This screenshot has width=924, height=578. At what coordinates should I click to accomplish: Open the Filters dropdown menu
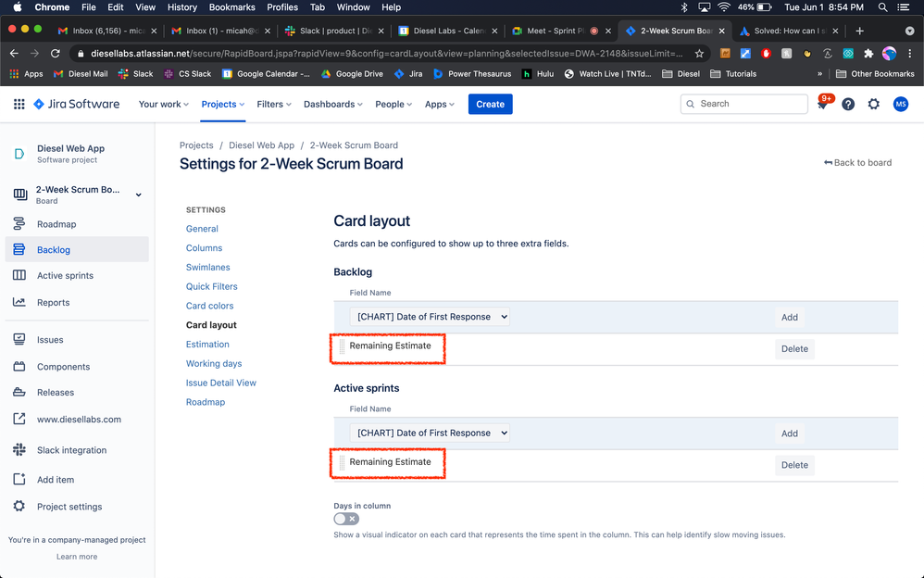pyautogui.click(x=274, y=105)
